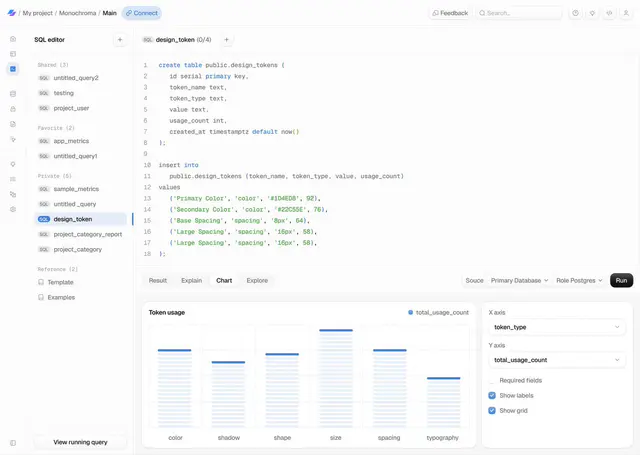Open the help icon in header
Viewport: 640px width, 455px height.
coord(576,13)
